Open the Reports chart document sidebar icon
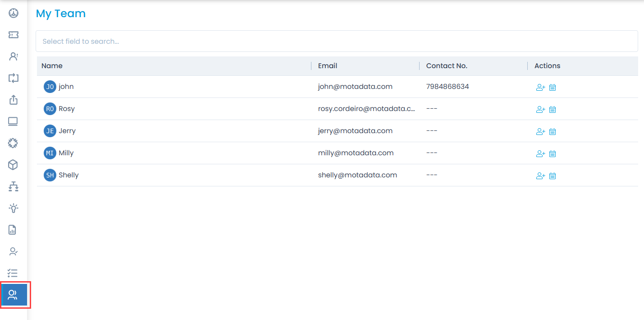Viewport: 644px width, 320px height. 13,230
